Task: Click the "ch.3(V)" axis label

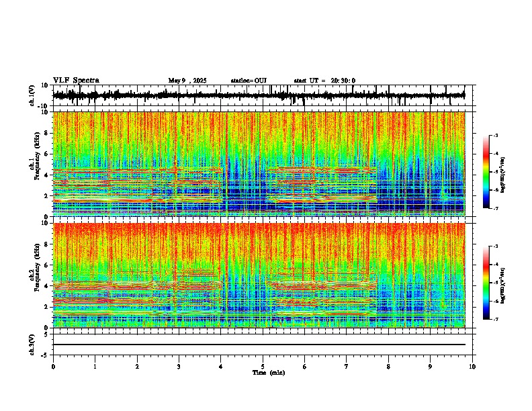Action: tap(32, 345)
